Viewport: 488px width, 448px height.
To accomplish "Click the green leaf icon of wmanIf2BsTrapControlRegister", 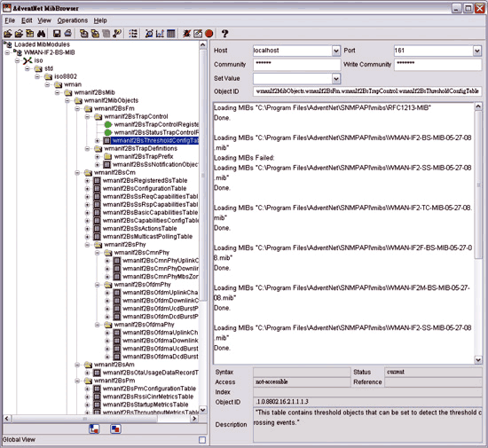I will (x=108, y=124).
